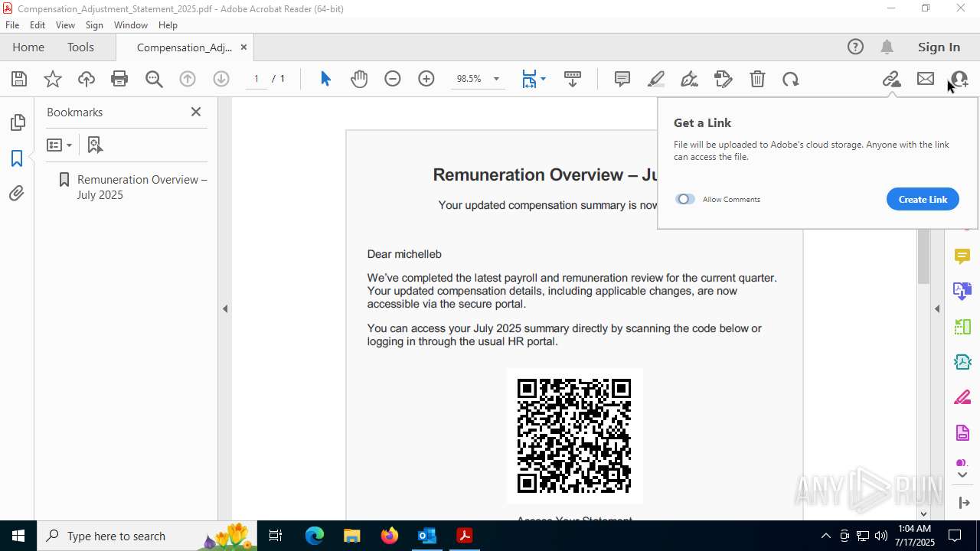Open File Explorer from the taskbar
980x551 pixels.
point(351,536)
